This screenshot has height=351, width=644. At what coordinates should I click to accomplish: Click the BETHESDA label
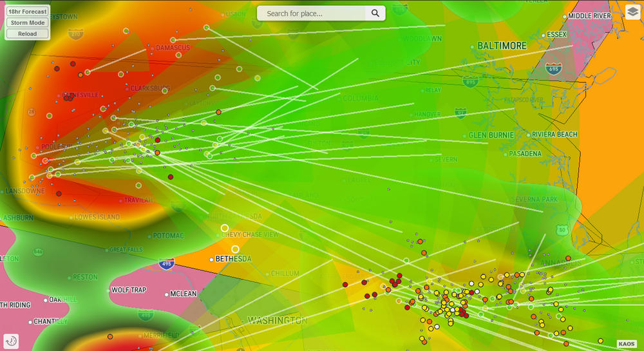[x=233, y=259]
